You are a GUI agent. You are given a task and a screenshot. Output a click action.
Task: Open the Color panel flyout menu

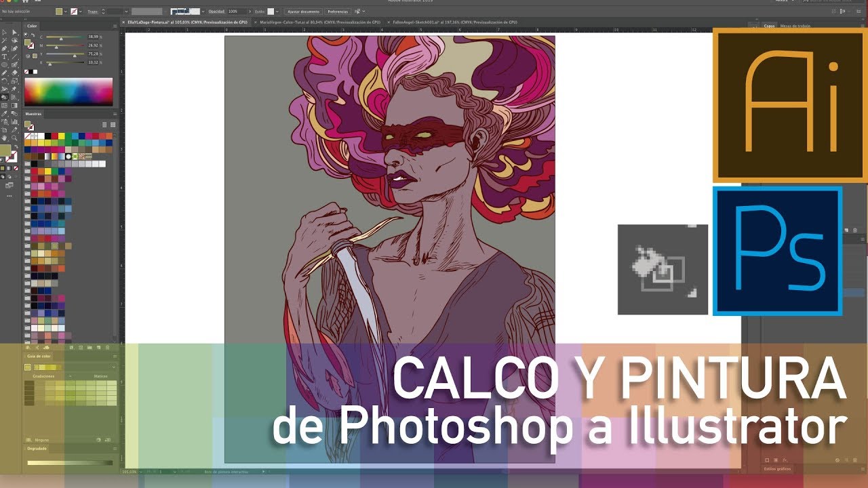(x=115, y=26)
